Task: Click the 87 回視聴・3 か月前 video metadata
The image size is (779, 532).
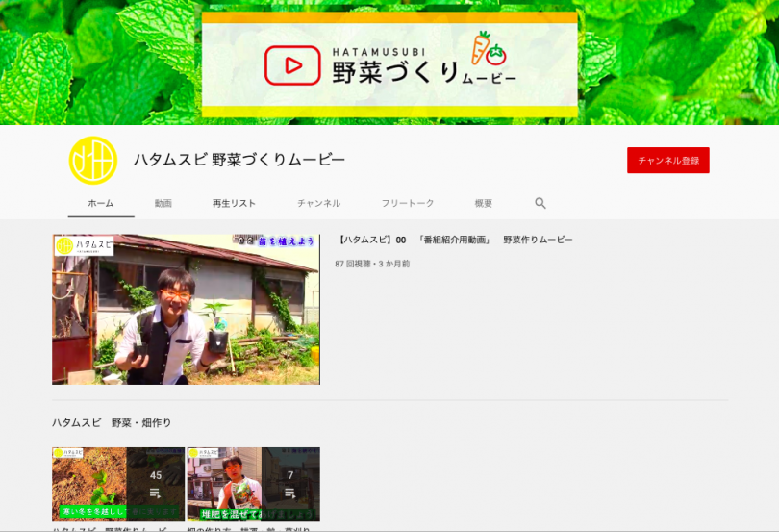Action: [x=372, y=264]
